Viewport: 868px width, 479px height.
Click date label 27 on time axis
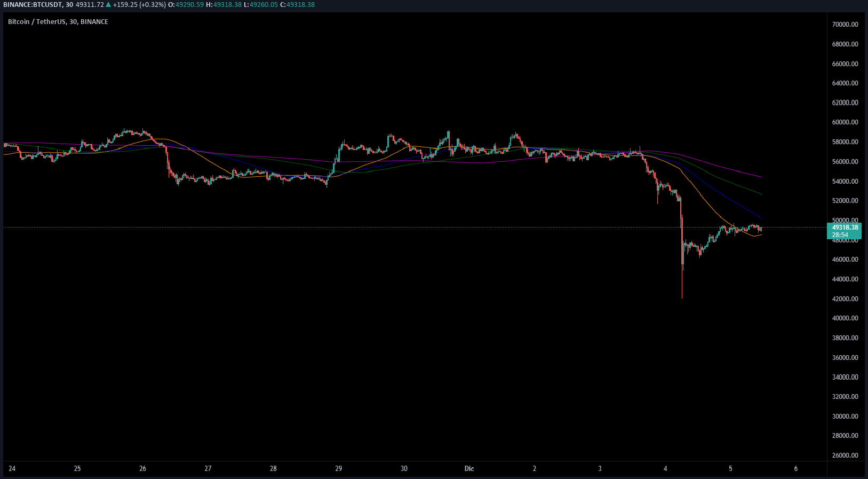tap(208, 469)
